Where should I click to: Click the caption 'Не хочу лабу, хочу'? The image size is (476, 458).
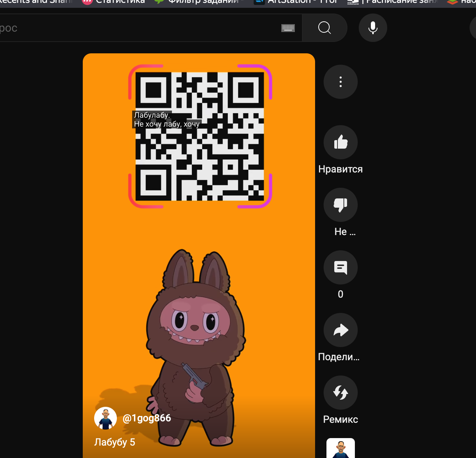pyautogui.click(x=167, y=124)
